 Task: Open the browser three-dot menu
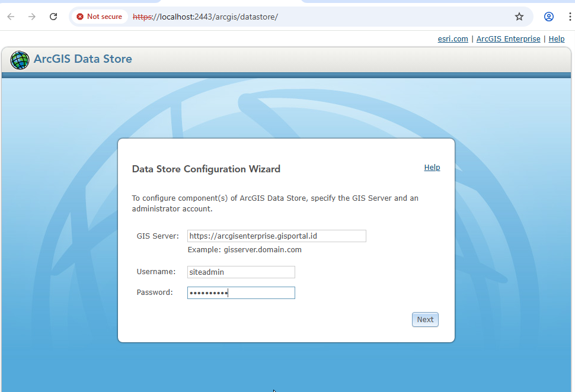pos(570,17)
